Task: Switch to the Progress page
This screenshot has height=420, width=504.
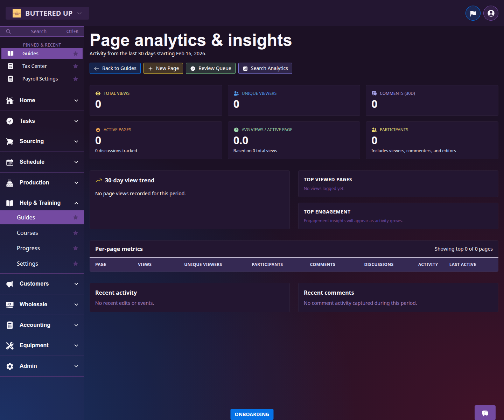Action: coord(28,248)
